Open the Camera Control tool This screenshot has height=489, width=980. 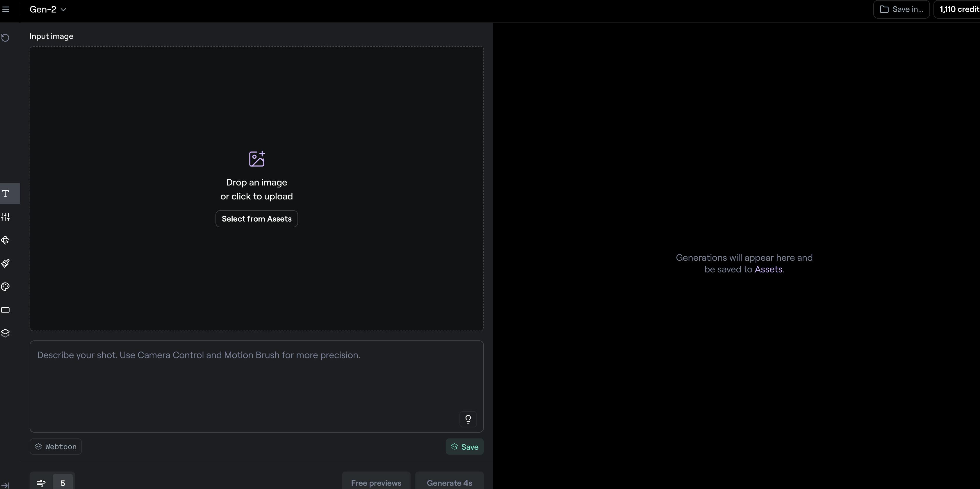pos(5,240)
